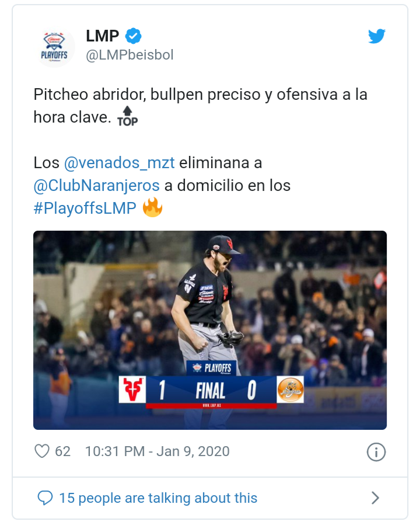Image resolution: width=420 pixels, height=525 pixels.
Task: Open the LMP display name link
Action: click(x=102, y=36)
